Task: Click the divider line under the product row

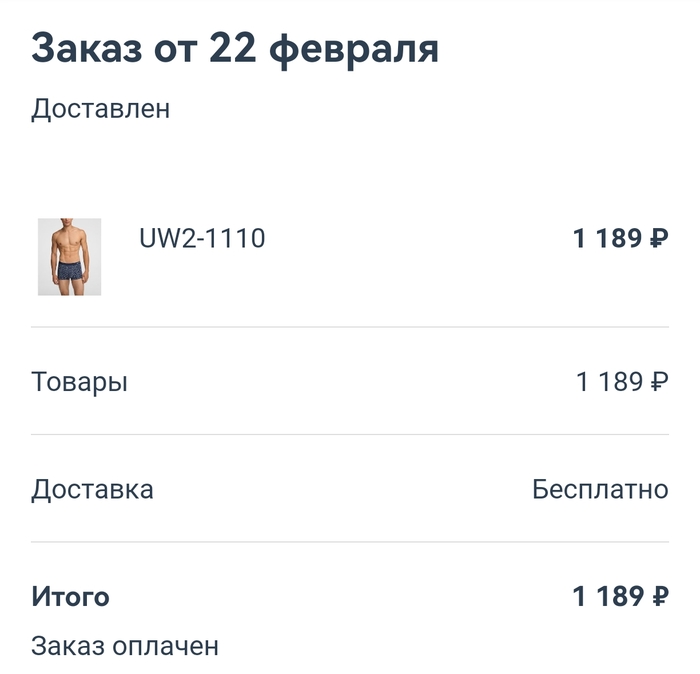Action: (x=350, y=327)
